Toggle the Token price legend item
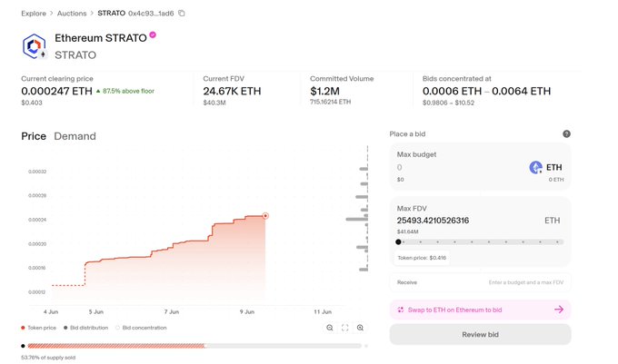Viewport: 618px width, 364px height. 38,328
